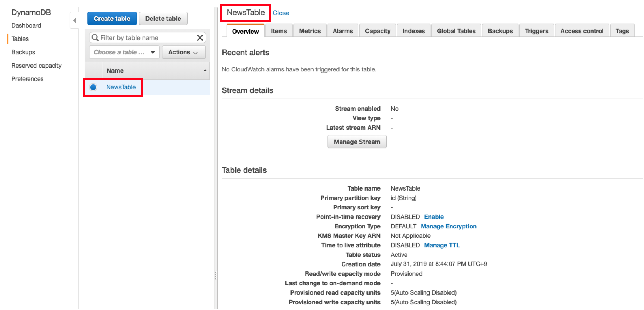Click the Not Applicable KMS key value
The height and width of the screenshot is (310, 644).
coord(411,236)
